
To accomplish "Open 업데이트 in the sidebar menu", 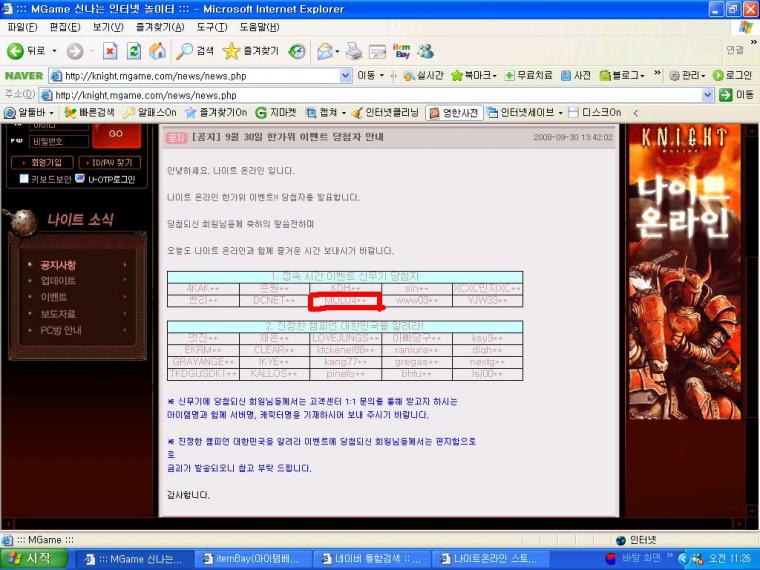I will coord(58,281).
